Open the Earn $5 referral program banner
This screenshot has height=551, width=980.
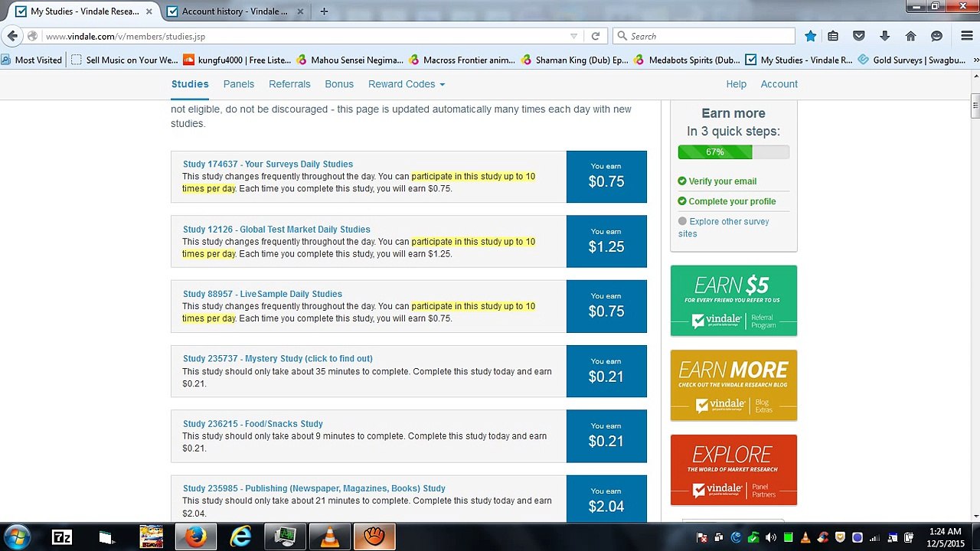(733, 300)
